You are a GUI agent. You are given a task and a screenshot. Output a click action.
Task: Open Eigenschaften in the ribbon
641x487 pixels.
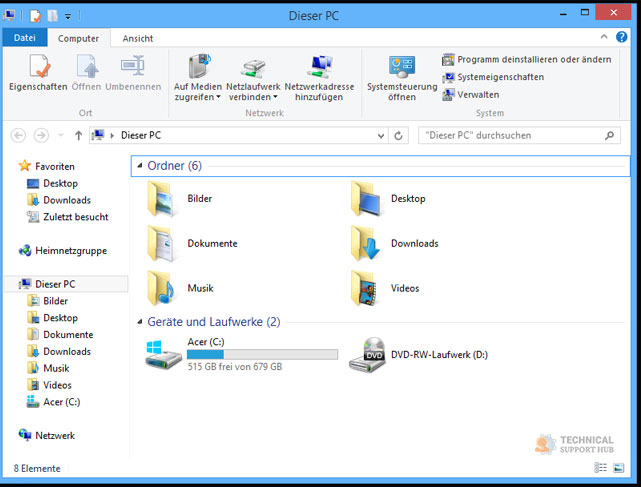[38, 73]
